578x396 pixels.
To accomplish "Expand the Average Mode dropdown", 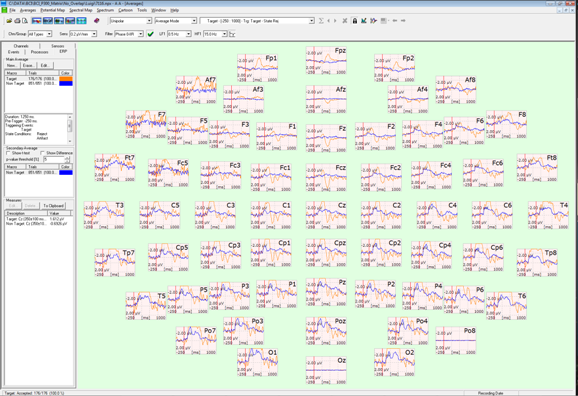I will coord(175,21).
